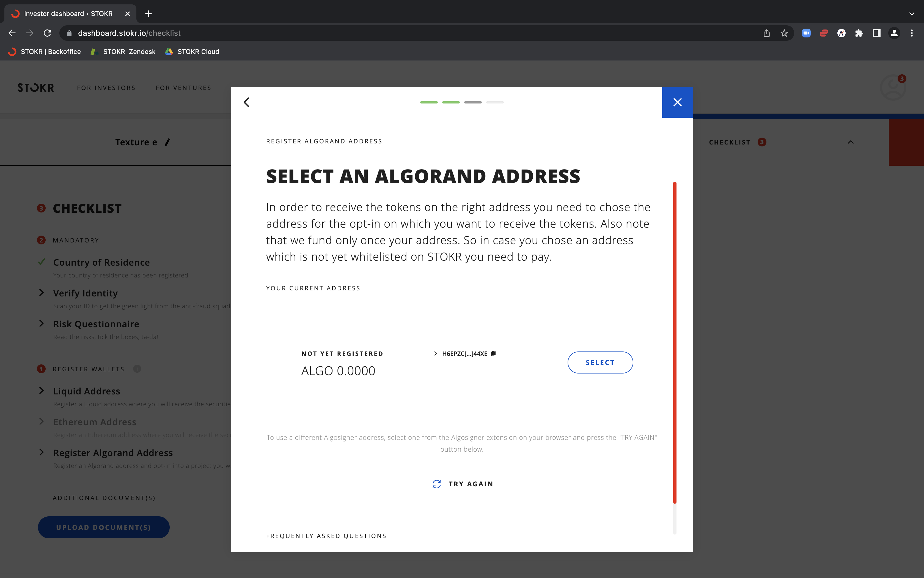Go forward in browser history
924x578 pixels.
(30, 33)
